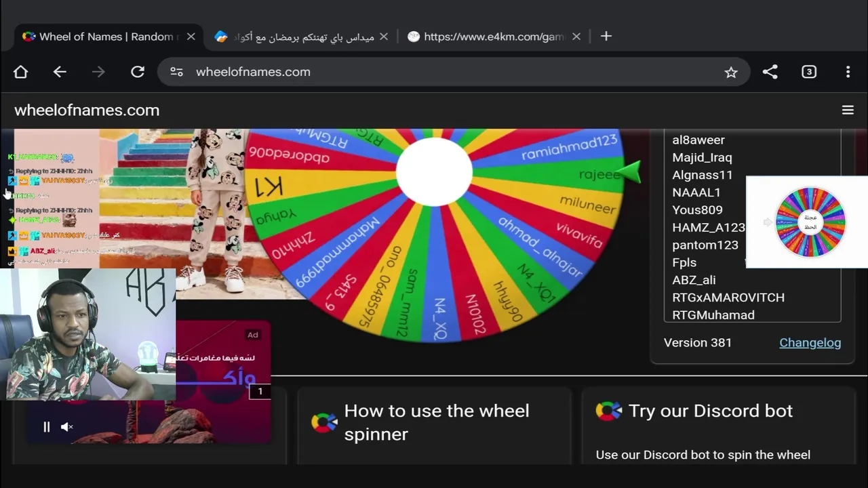Close the e4km.com tab
This screenshot has height=488, width=868.
tap(576, 37)
